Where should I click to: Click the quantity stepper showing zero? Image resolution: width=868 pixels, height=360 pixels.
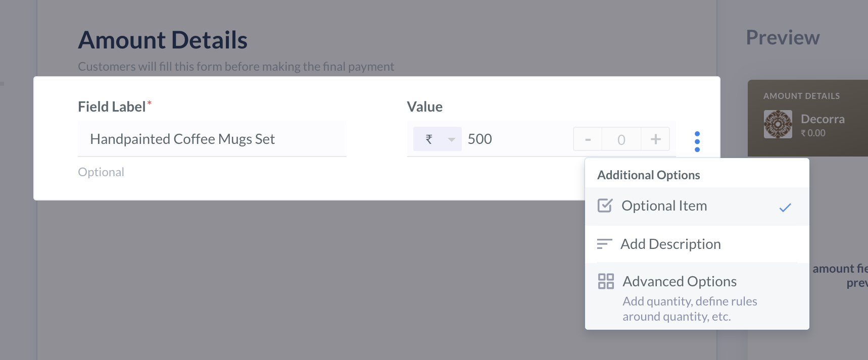[621, 139]
